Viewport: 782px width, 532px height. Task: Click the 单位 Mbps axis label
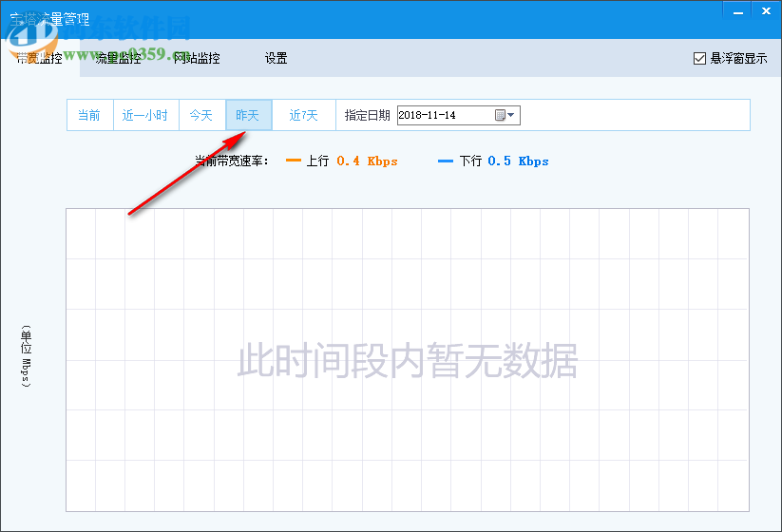pyautogui.click(x=26, y=356)
